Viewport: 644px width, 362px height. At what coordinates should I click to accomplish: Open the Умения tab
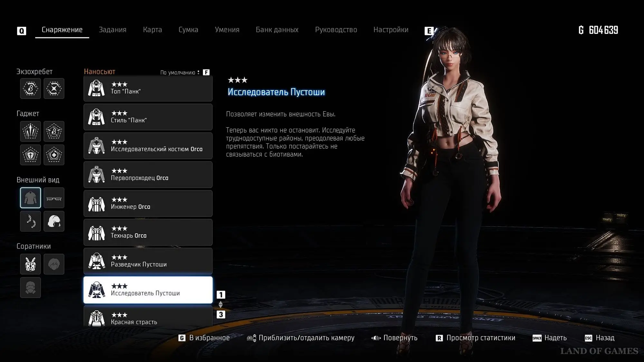(227, 30)
